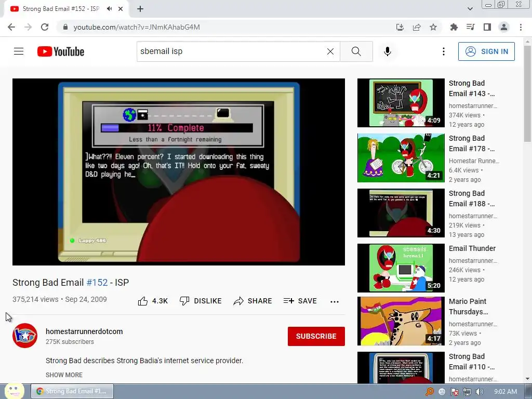Click the address bar URL

pos(137,27)
